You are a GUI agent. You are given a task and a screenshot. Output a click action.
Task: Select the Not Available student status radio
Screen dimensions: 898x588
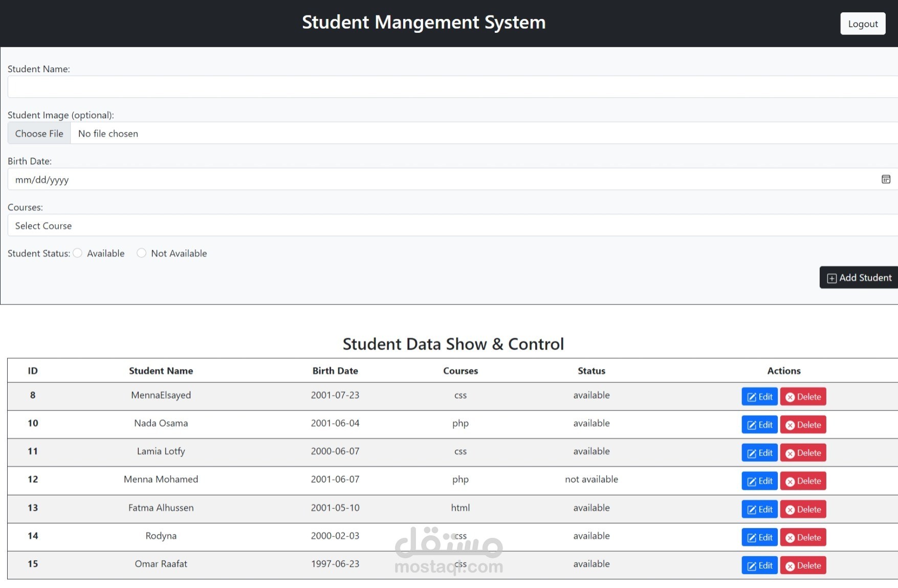click(141, 253)
